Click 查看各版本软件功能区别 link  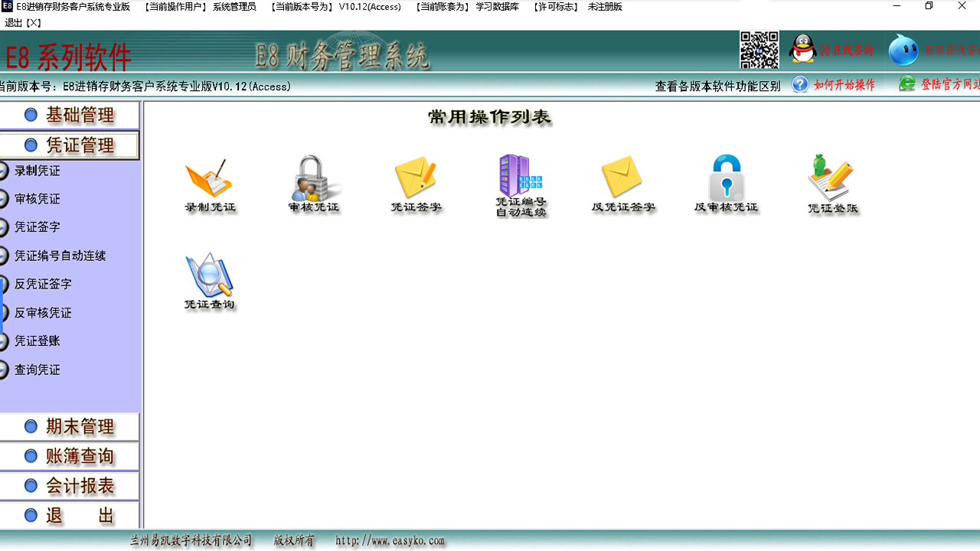click(717, 86)
